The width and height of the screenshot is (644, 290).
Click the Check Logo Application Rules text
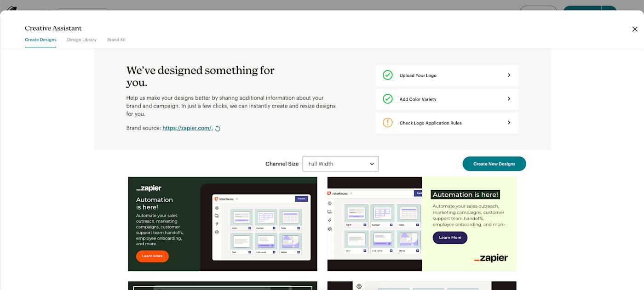click(431, 123)
